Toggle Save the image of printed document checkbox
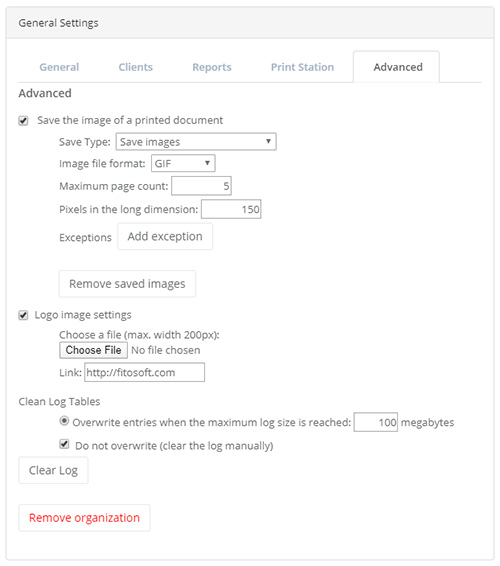Screen dimensions: 500x566 pyautogui.click(x=23, y=121)
